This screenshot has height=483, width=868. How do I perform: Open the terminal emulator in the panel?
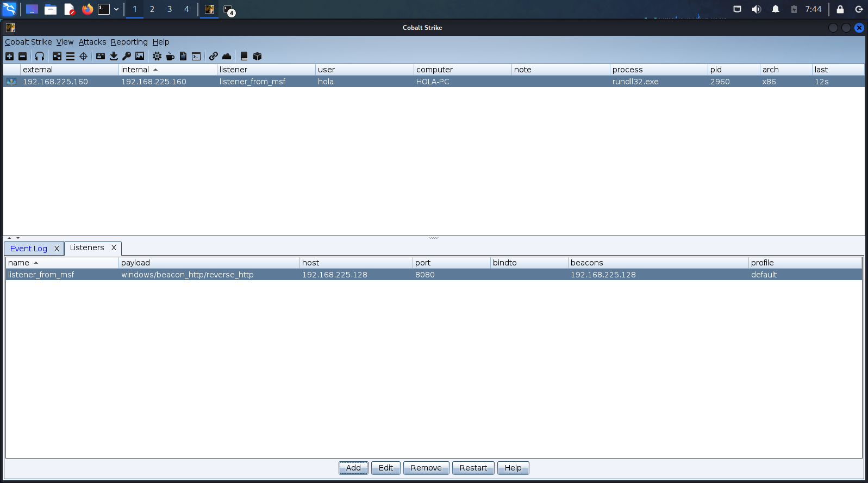coord(104,9)
